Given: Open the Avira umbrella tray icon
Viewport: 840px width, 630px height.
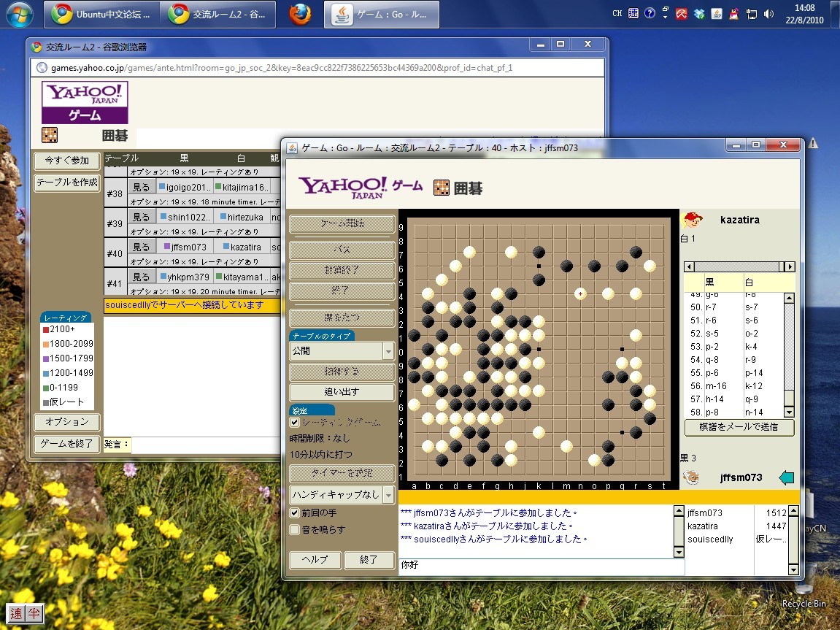Looking at the screenshot, I should (682, 14).
